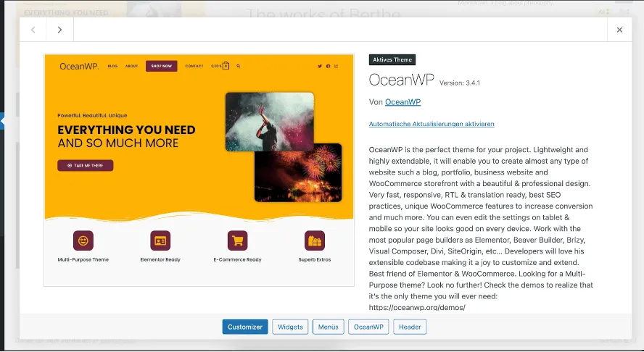Click the smiley Multi-Purpose Theme icon
644x352 pixels.
83,240
